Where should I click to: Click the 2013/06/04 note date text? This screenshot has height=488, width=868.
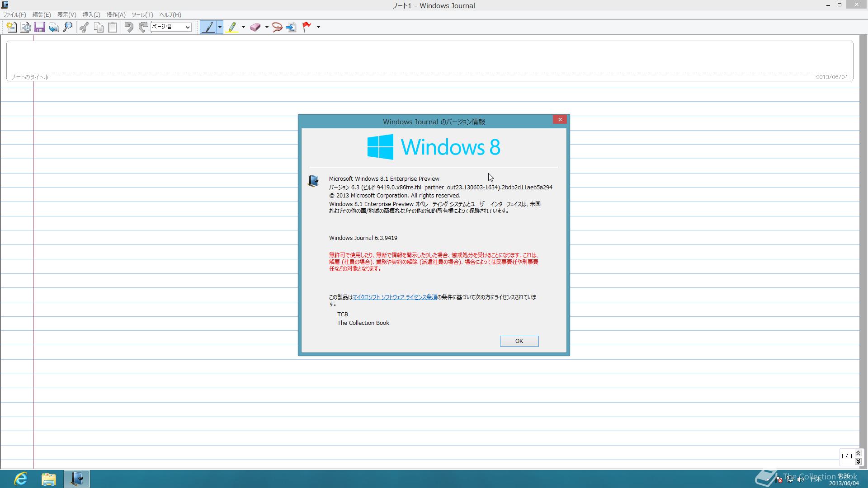[832, 77]
